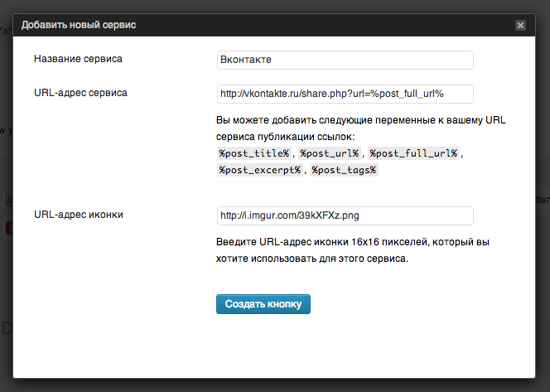
Task: Select the %post_full_url% variable tag
Action: [x=413, y=153]
